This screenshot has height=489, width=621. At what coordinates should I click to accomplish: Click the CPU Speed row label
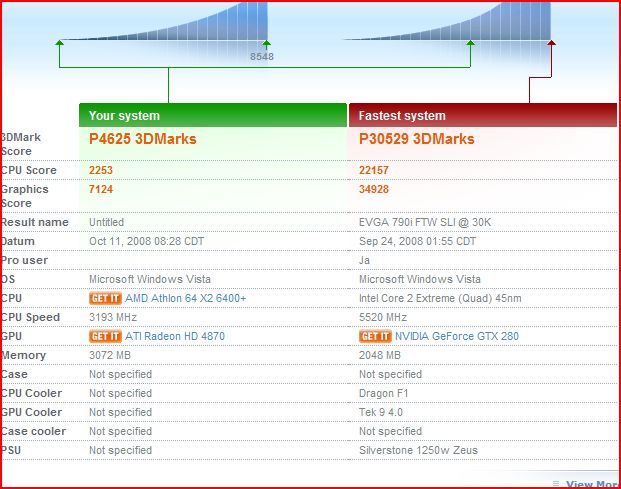pyautogui.click(x=30, y=317)
